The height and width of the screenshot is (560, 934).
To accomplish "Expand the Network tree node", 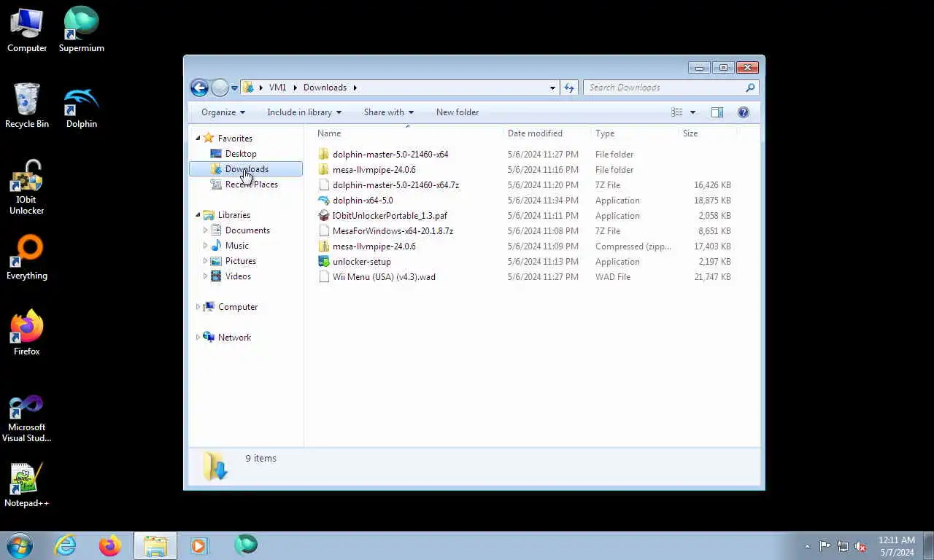I will pyautogui.click(x=198, y=338).
